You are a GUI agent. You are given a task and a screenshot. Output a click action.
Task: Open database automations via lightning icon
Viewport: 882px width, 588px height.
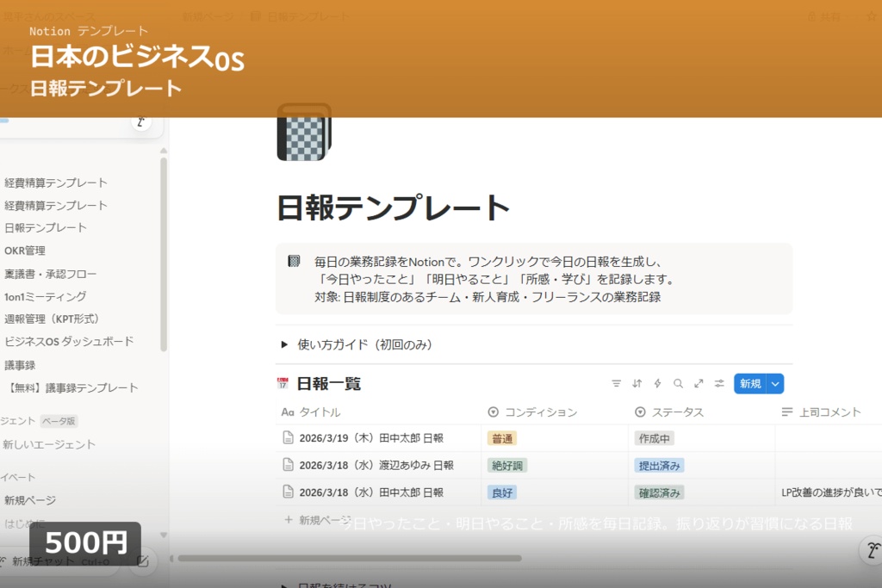pos(658,383)
